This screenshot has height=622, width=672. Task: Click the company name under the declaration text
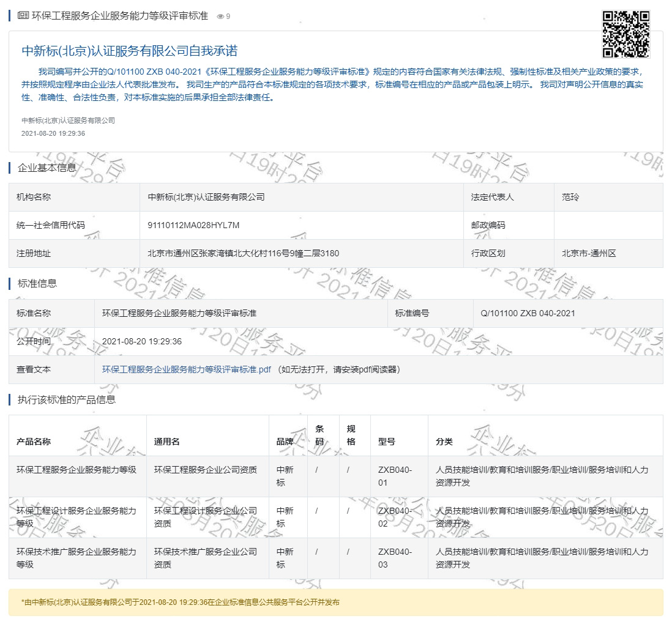tap(68, 121)
